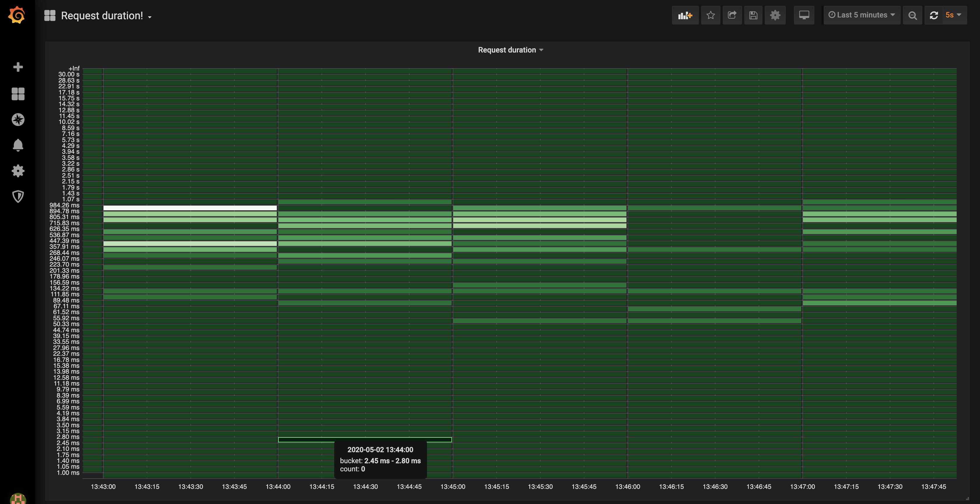The image size is (980, 504).
Task: Open Dashboards from the sidebar squares icon
Action: pos(18,94)
